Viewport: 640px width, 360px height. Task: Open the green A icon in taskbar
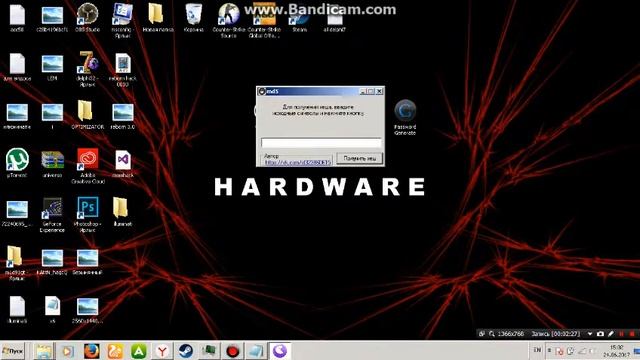(x=139, y=351)
